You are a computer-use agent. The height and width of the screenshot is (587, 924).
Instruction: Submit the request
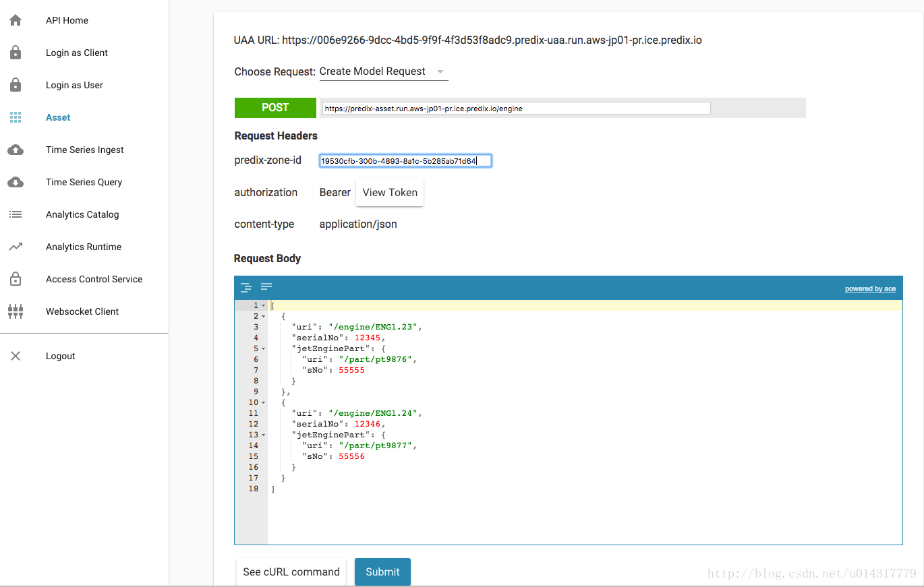[x=382, y=571]
